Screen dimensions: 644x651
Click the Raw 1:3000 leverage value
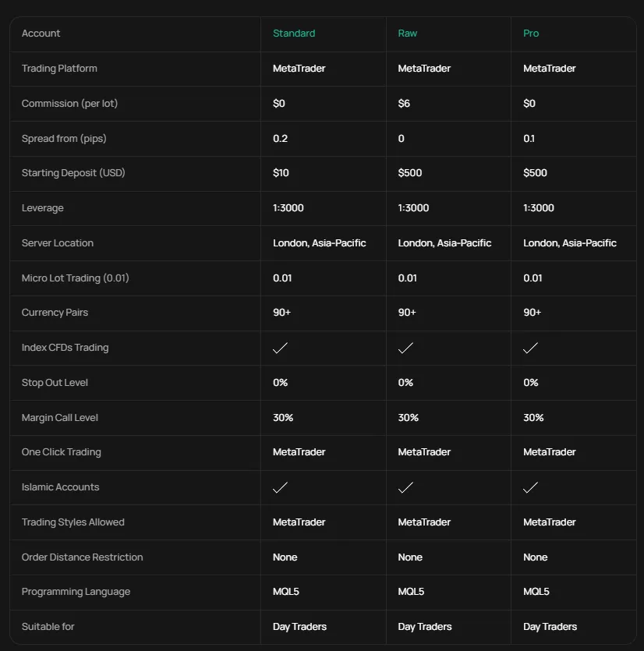(413, 208)
